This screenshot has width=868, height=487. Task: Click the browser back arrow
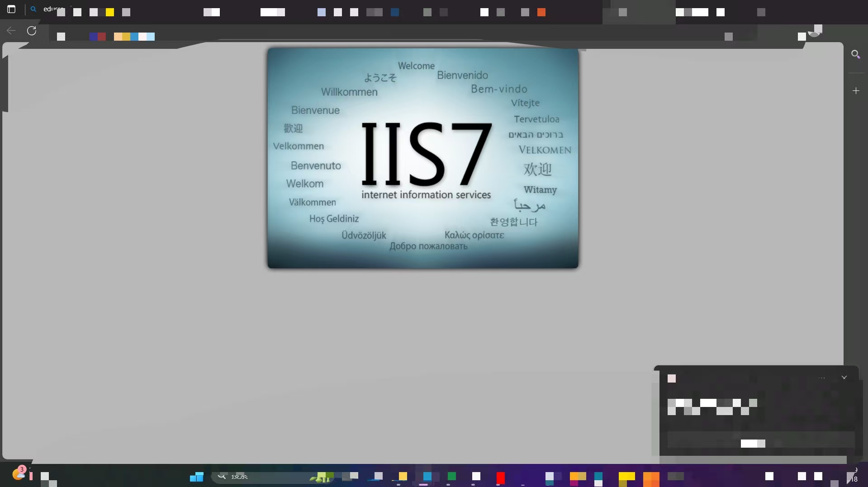11,31
